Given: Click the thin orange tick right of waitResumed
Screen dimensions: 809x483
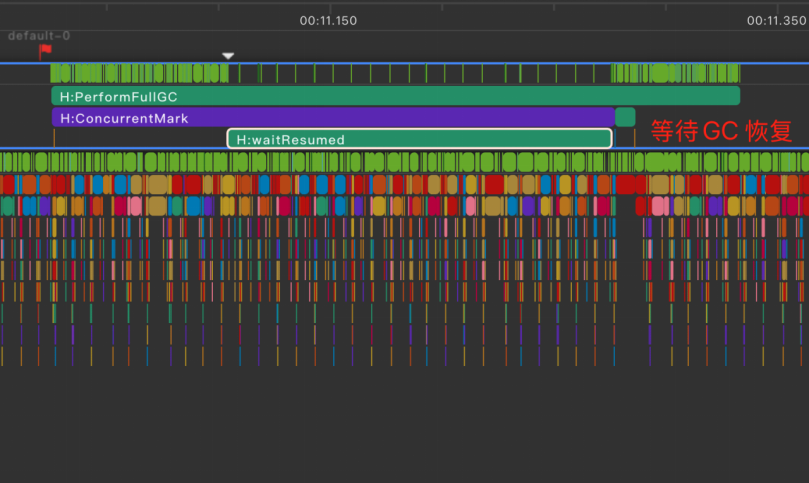Looking at the screenshot, I should (635, 138).
